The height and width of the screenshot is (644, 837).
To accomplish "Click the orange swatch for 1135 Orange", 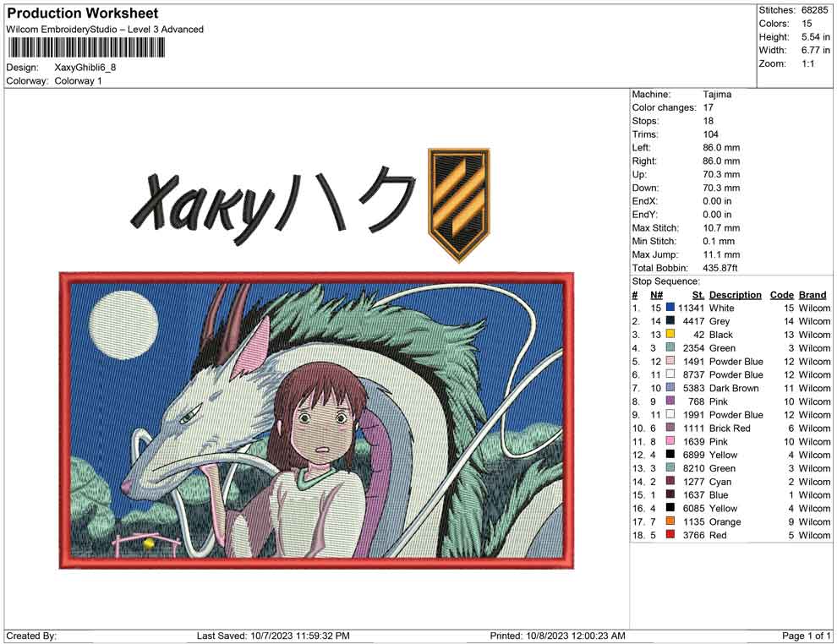I will (670, 521).
